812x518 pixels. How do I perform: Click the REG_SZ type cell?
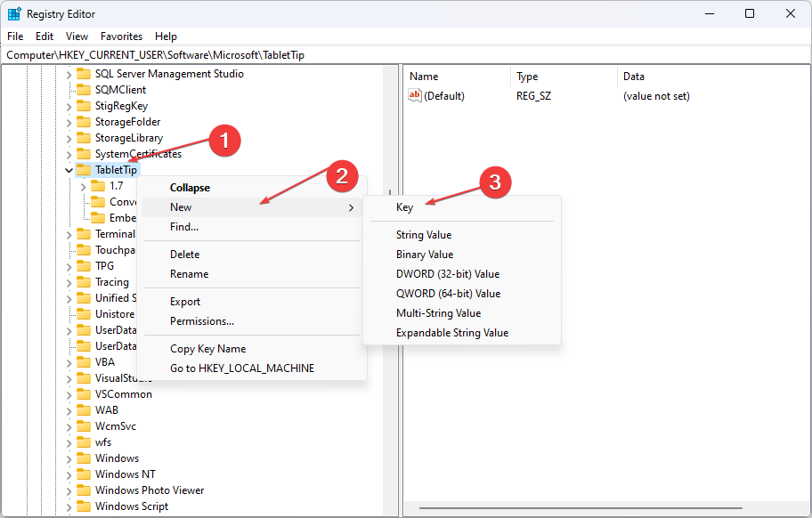tap(533, 96)
